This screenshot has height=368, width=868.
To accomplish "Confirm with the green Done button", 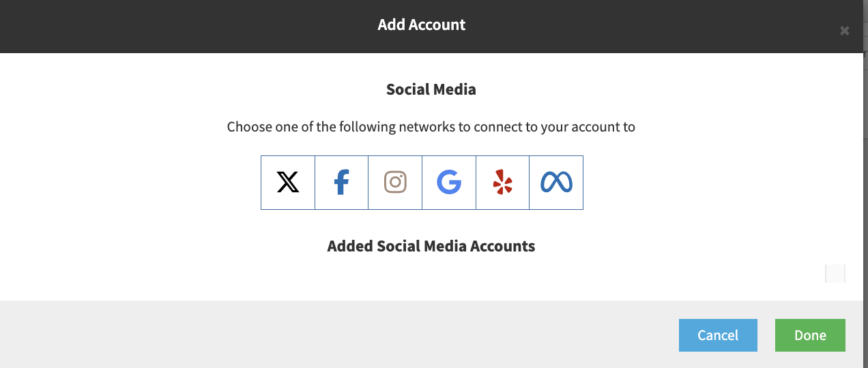I will (x=810, y=335).
